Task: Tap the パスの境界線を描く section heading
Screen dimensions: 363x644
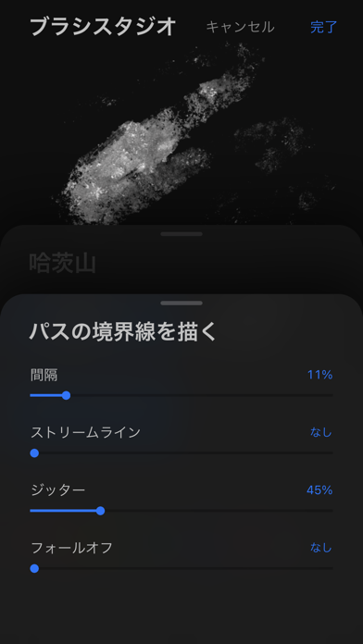Action: point(123,332)
